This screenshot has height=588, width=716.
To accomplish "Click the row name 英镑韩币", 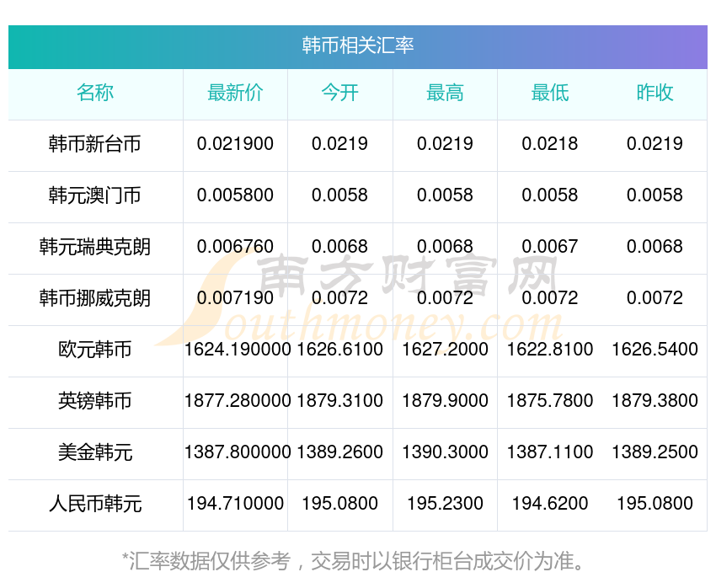I will click(x=95, y=401).
